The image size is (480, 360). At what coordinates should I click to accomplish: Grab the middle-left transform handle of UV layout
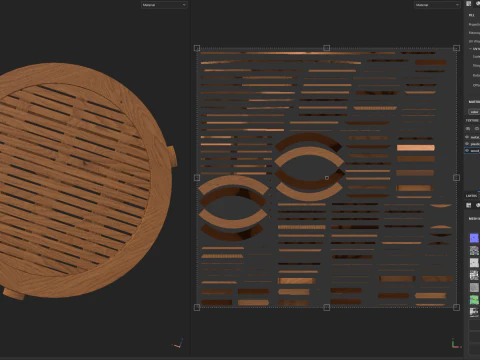[197, 178]
